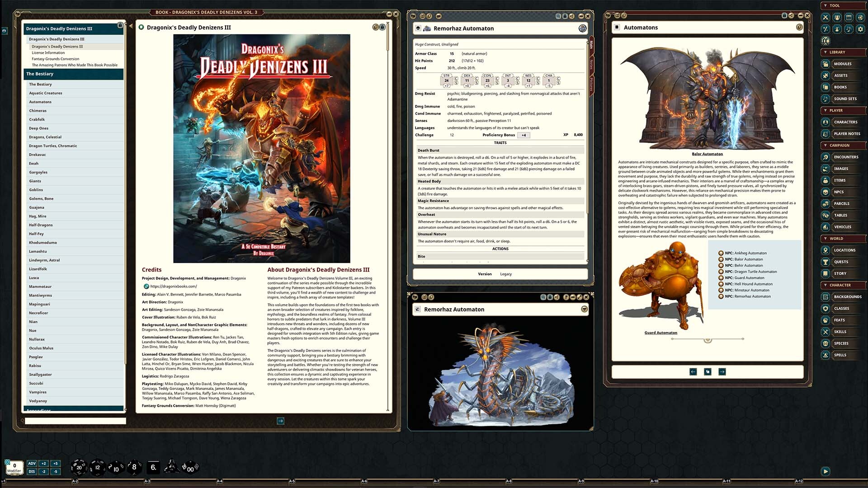Toggle the -2 modifier button

pos(44,471)
